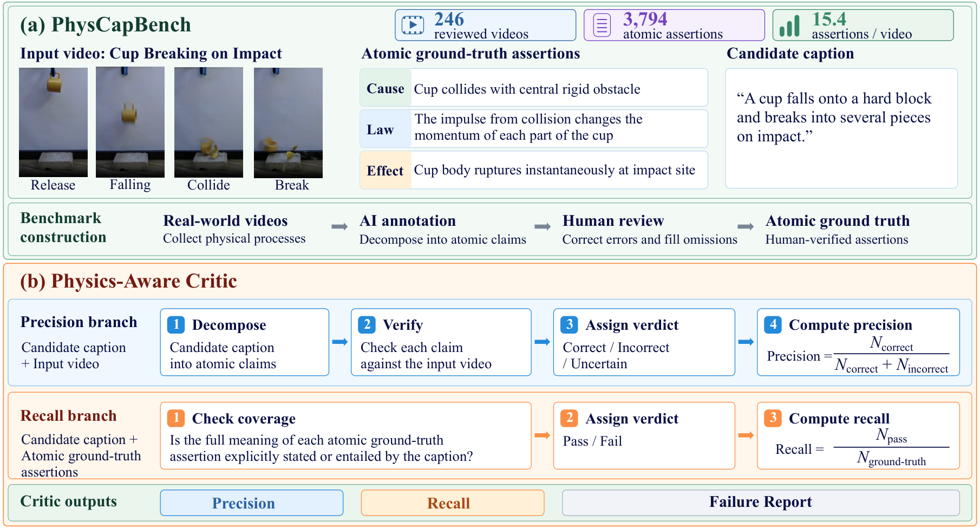Image resolution: width=980 pixels, height=528 pixels.
Task: Click the 'Input video: Cup Breaking on Impact' title
Action: [151, 53]
